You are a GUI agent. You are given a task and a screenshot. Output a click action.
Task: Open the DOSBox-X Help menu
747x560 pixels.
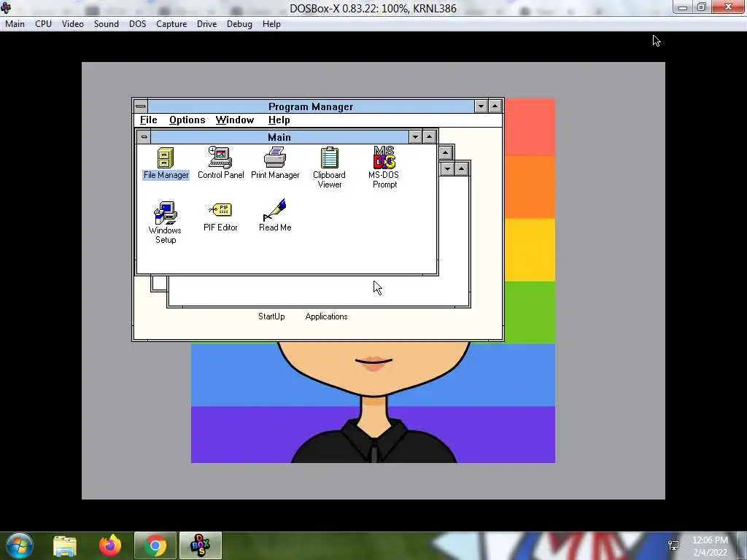pyautogui.click(x=271, y=24)
